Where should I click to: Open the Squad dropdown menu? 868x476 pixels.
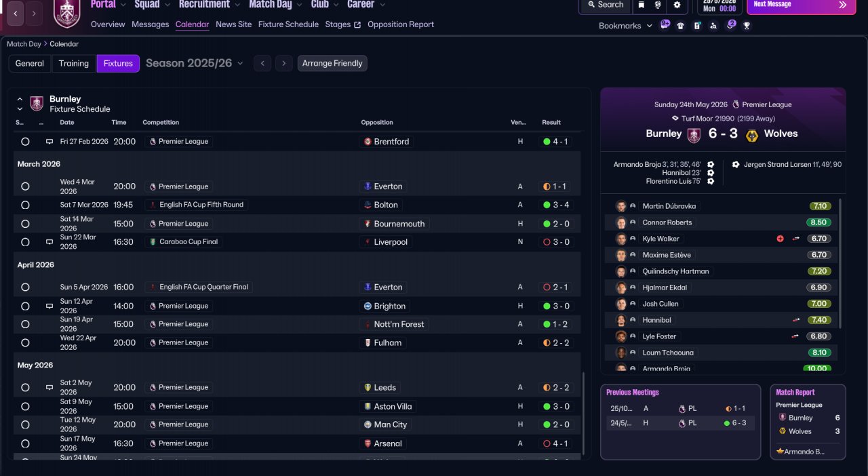click(152, 5)
